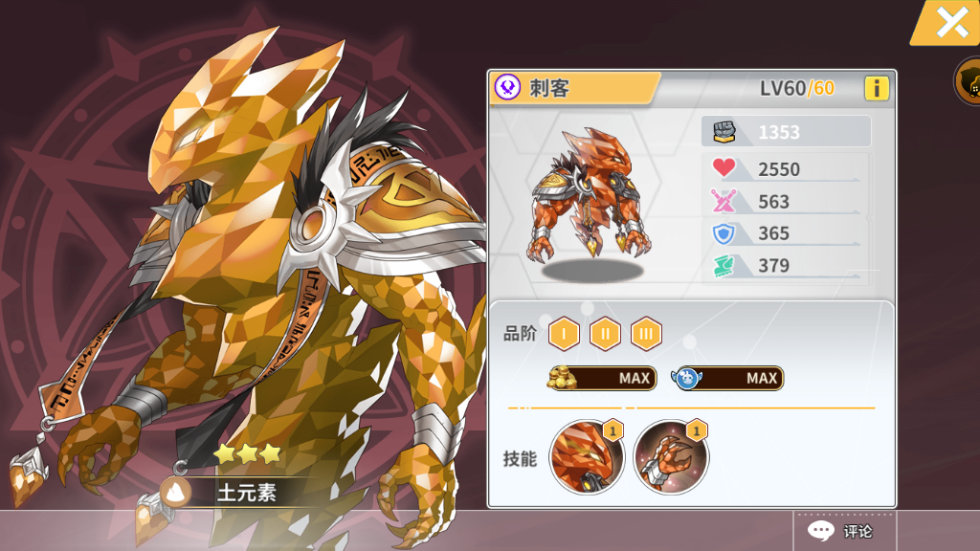Screen dimensions: 980x551
Task: Tap the purple assassin class emblem
Action: click(507, 87)
